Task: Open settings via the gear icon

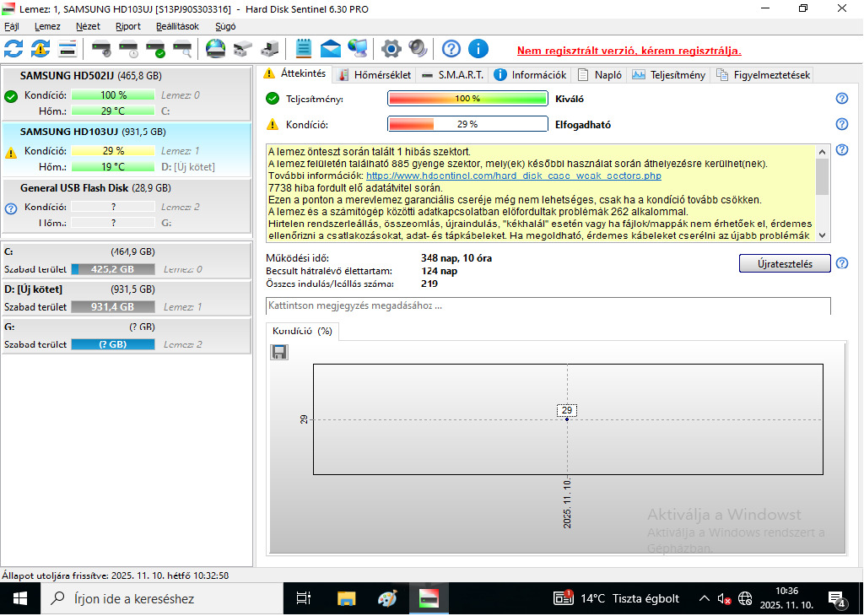Action: (391, 49)
